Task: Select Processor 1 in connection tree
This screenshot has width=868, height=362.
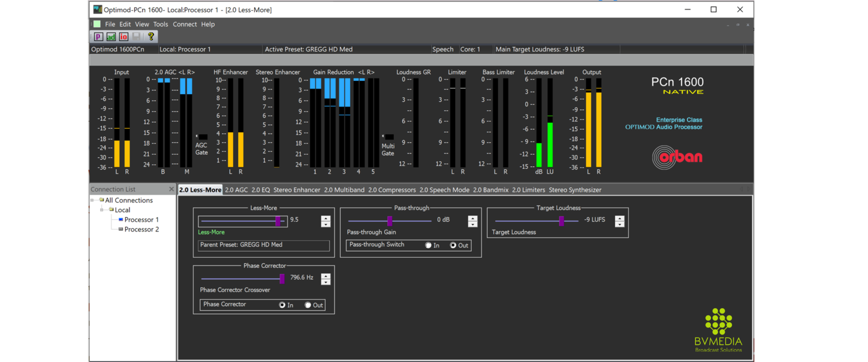Action: click(142, 220)
